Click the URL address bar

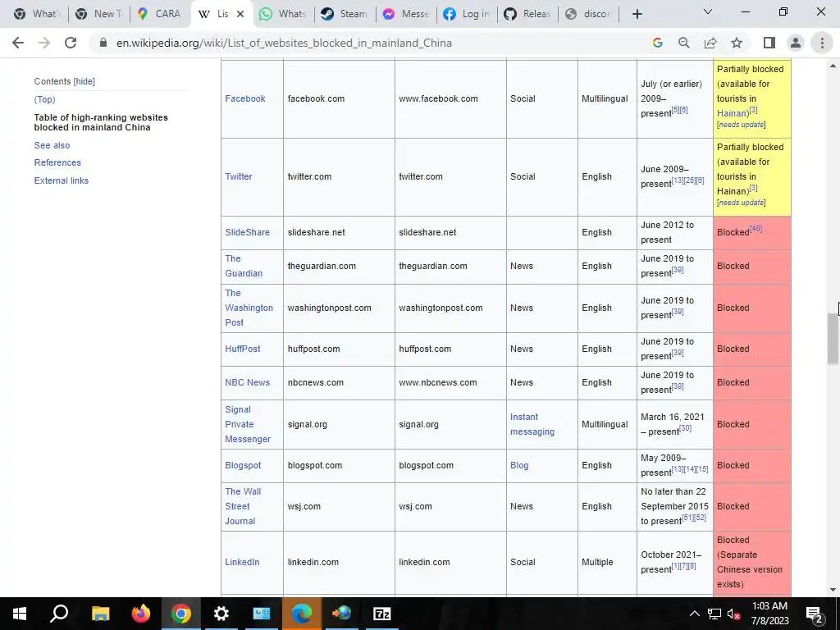pos(370,43)
